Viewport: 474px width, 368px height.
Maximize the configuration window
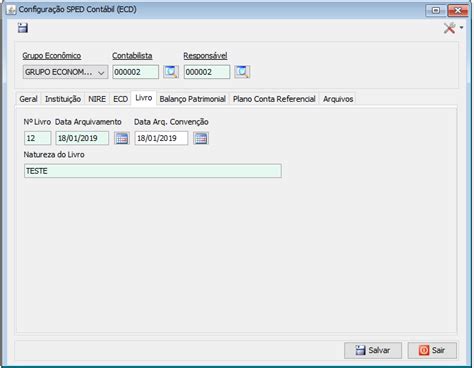click(x=436, y=10)
